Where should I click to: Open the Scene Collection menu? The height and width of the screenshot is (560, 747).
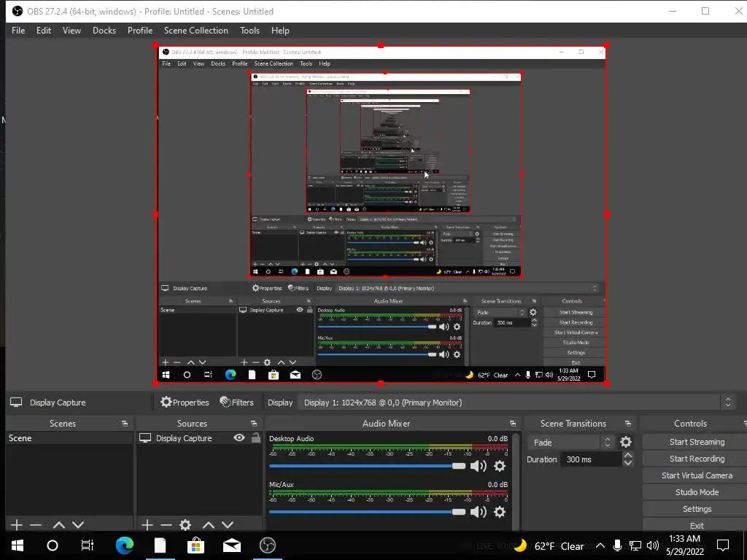coord(196,31)
